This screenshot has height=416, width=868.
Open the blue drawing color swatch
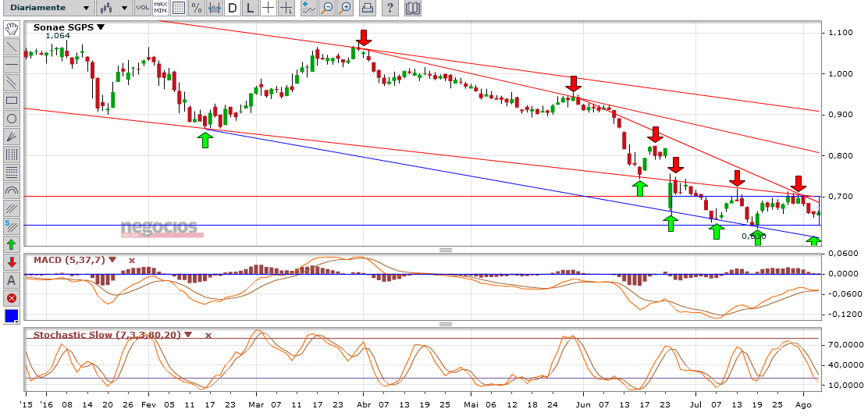(12, 316)
